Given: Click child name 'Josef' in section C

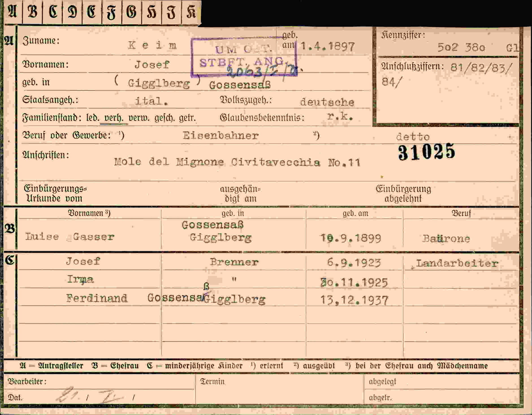Looking at the screenshot, I should point(83,261).
